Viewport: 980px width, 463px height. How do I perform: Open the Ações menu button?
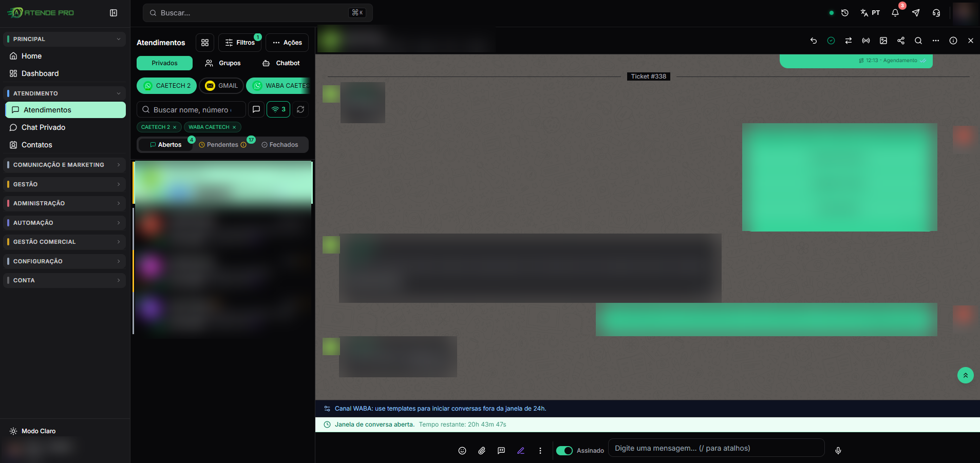(x=287, y=43)
